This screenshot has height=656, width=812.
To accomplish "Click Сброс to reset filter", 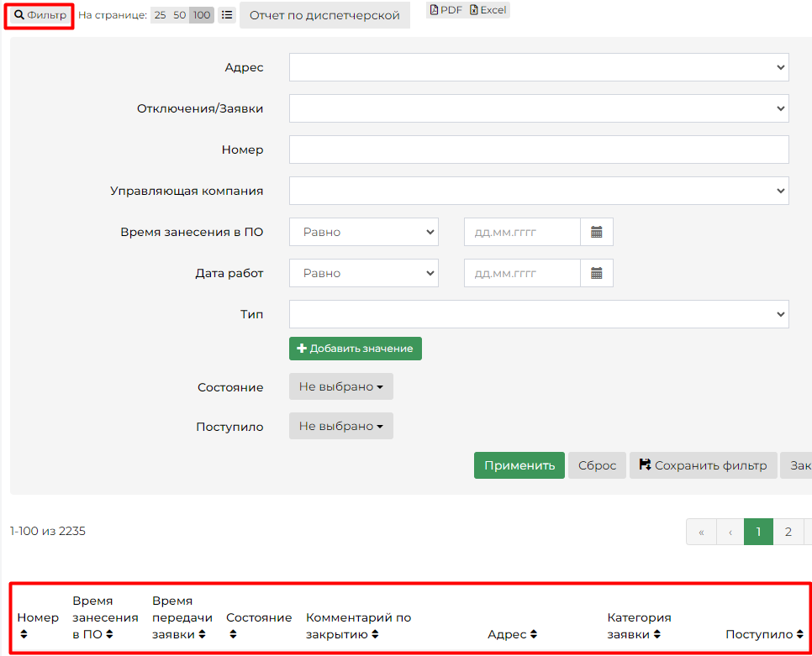I will tap(597, 465).
